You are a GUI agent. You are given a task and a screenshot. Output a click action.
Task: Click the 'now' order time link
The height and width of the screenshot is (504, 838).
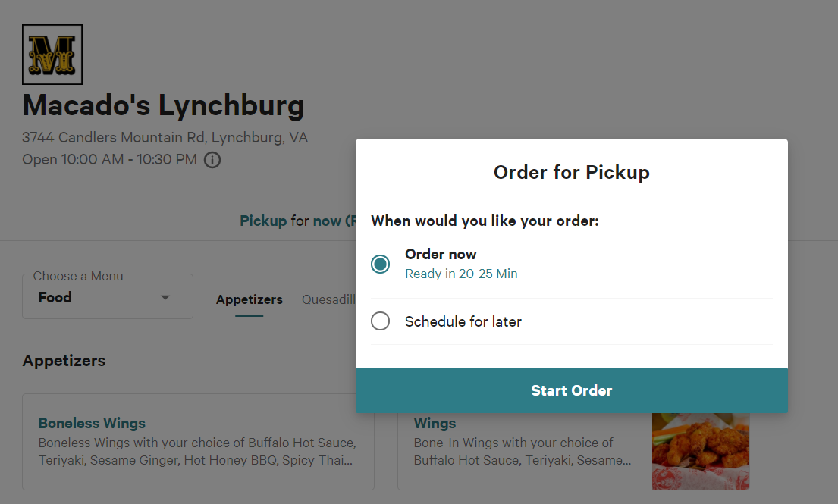pos(327,221)
